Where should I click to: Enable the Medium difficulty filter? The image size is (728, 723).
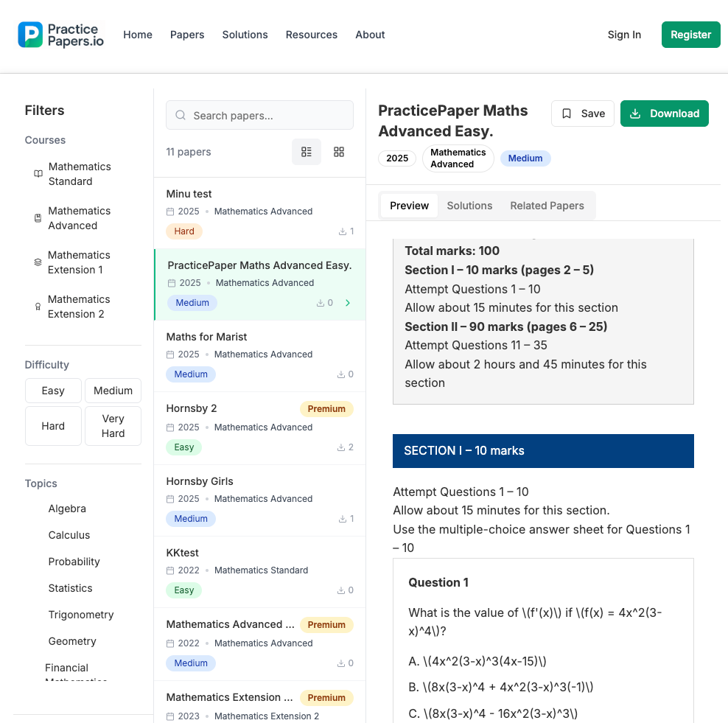(113, 391)
